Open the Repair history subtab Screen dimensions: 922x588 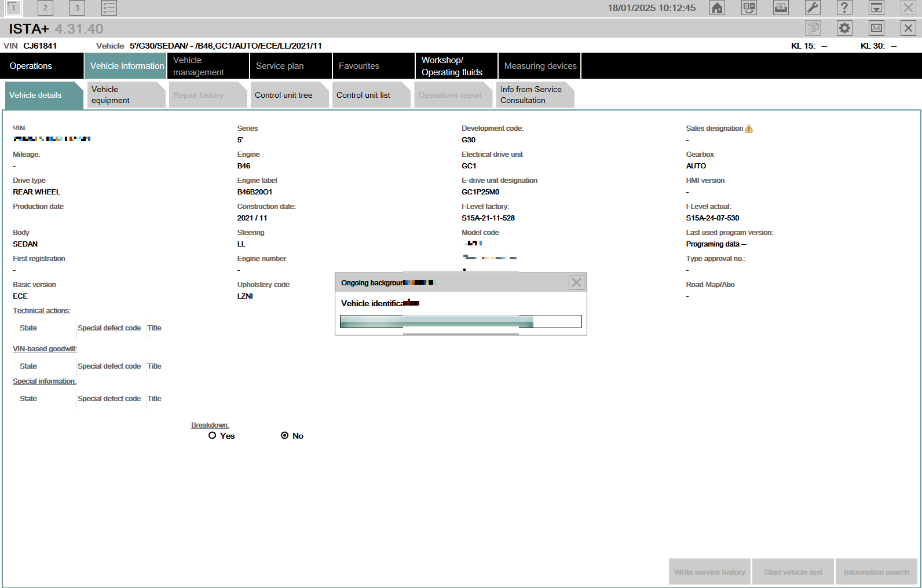click(x=208, y=95)
